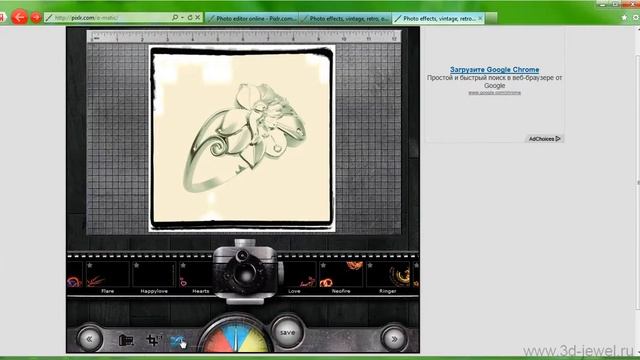640x360 pixels.
Task: Open a new image with the film/folder icon
Action: tap(126, 340)
